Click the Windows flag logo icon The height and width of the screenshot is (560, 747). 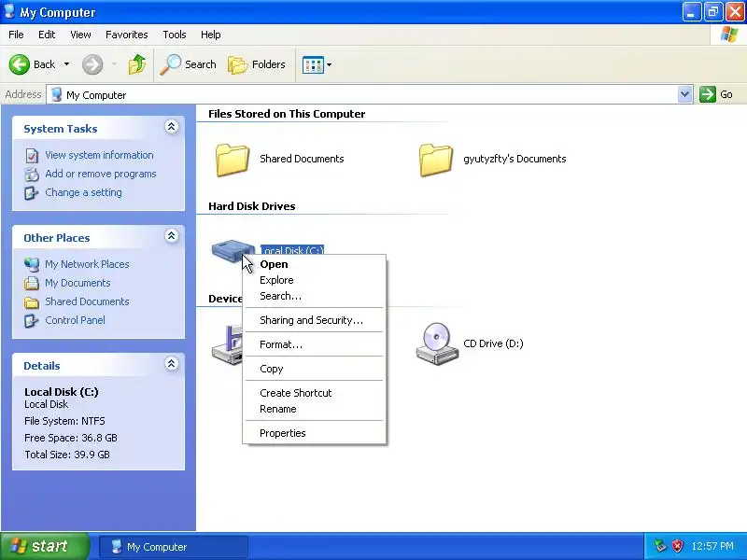tap(729, 35)
